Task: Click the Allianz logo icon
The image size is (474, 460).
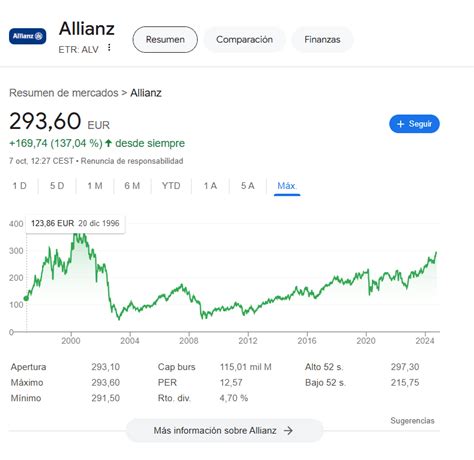Action: pos(28,36)
